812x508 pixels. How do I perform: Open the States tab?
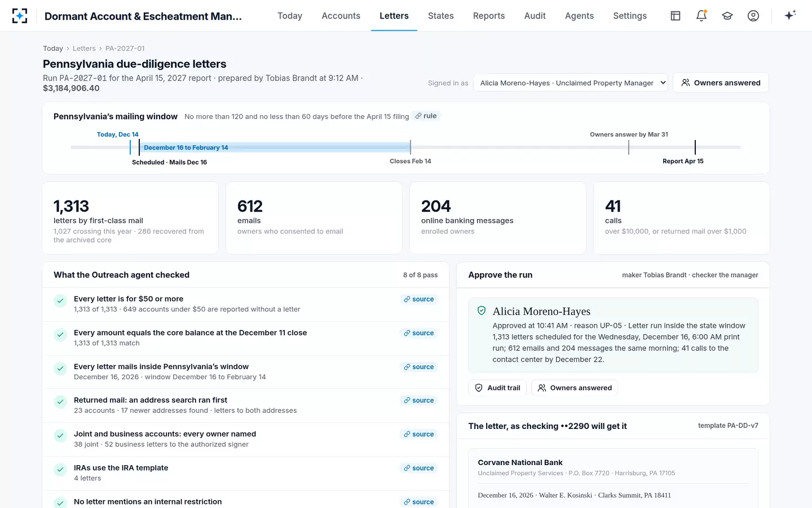click(x=441, y=16)
